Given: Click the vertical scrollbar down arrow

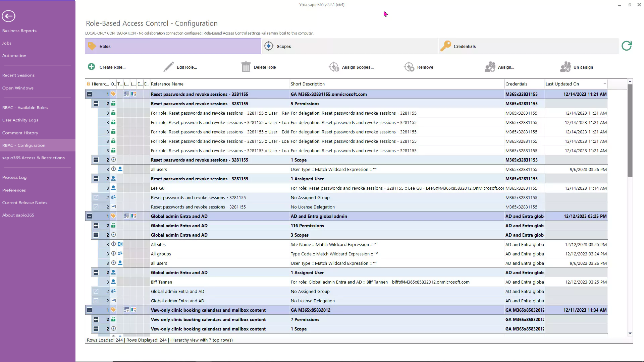Looking at the screenshot, I should click(x=630, y=333).
